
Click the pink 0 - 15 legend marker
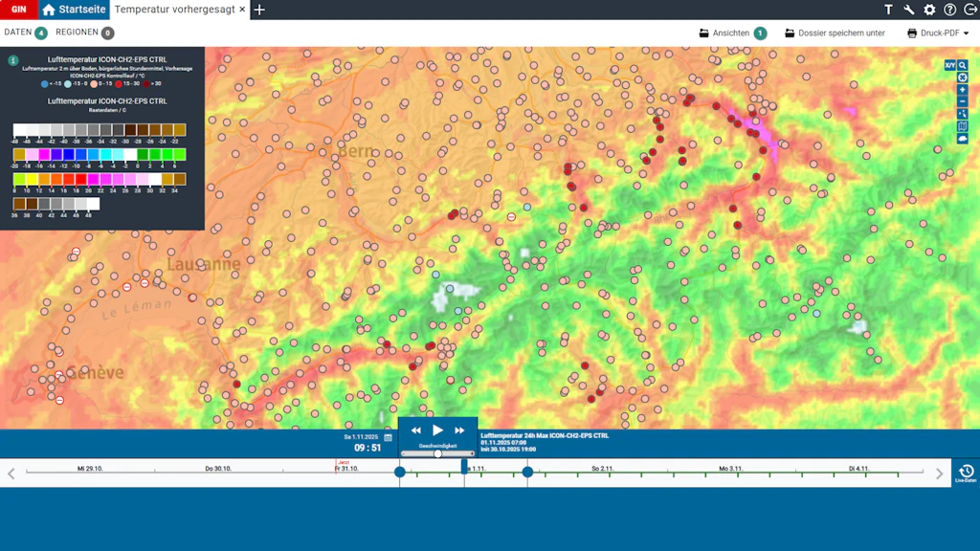coord(93,84)
